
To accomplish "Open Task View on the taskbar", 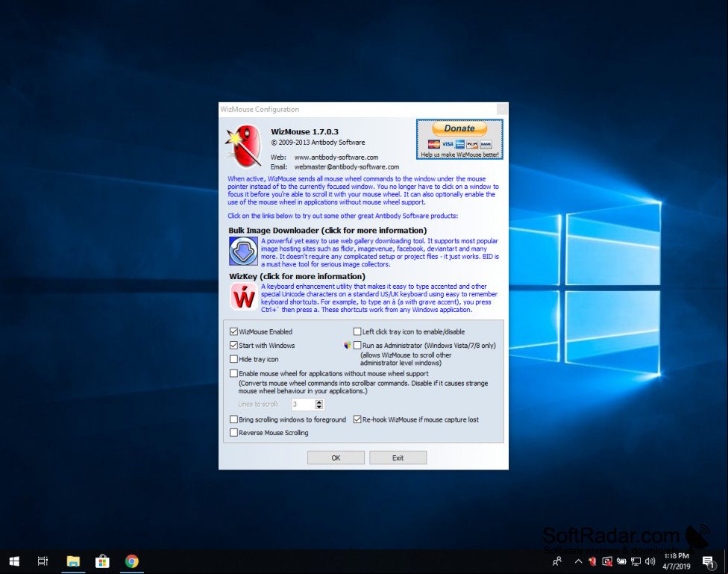I will coord(43,561).
